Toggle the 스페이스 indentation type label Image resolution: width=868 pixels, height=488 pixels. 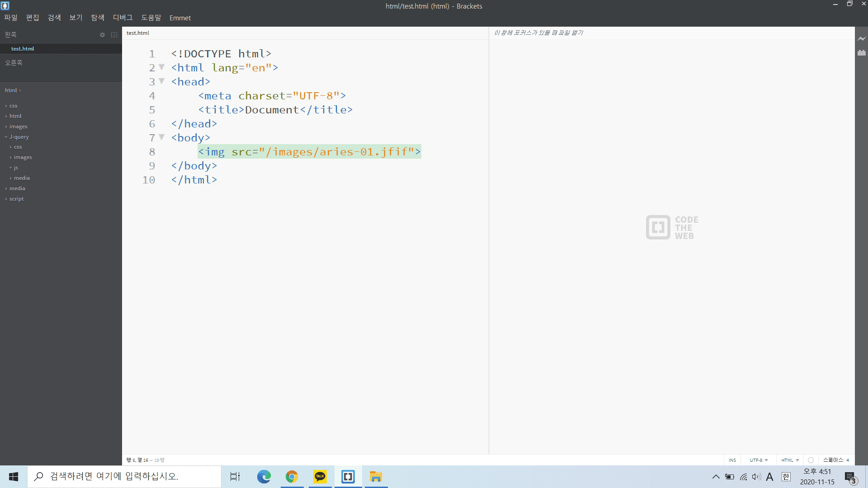pos(833,460)
